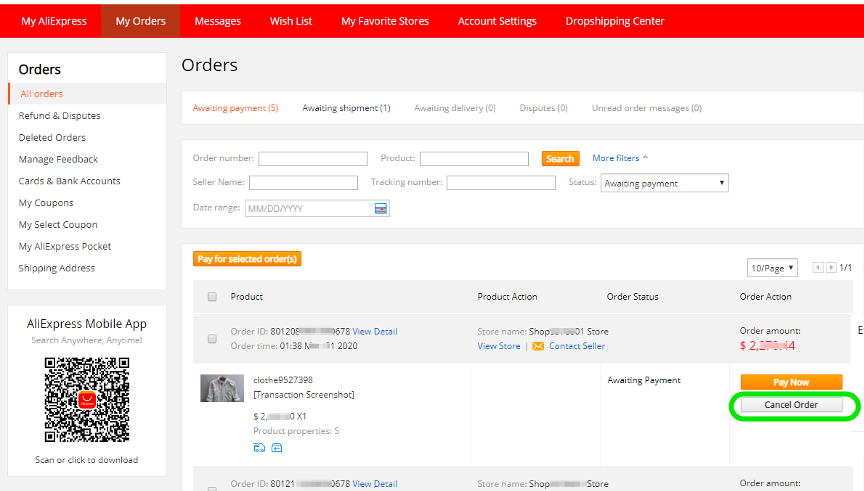Open Deleted Orders in sidebar

[x=52, y=137]
